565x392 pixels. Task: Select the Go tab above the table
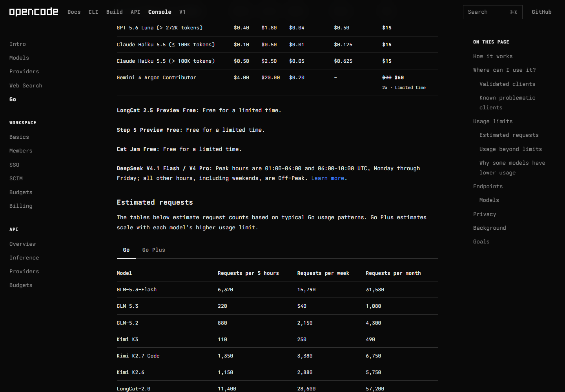tap(126, 250)
